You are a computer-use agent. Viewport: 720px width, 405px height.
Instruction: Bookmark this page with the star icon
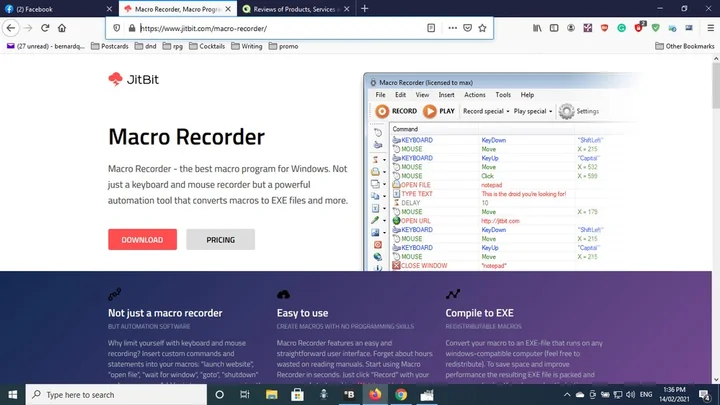click(x=482, y=28)
